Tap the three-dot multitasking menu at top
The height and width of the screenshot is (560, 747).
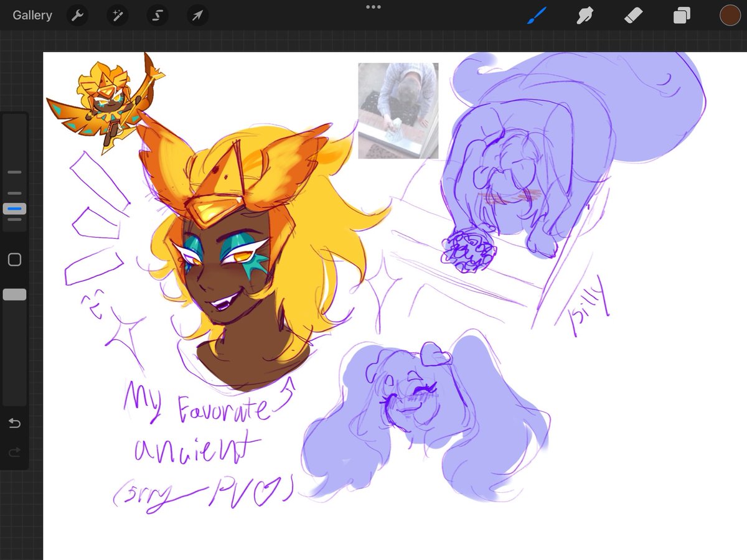[374, 7]
